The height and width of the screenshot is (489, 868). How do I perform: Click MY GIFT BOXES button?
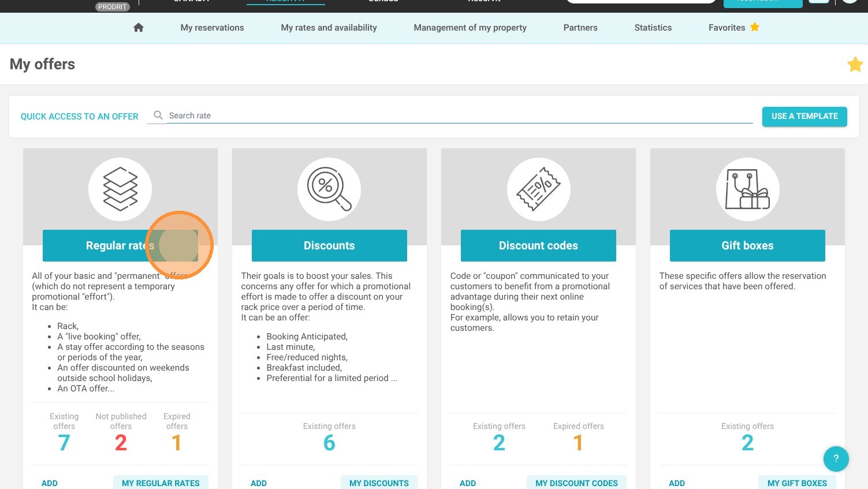797,483
